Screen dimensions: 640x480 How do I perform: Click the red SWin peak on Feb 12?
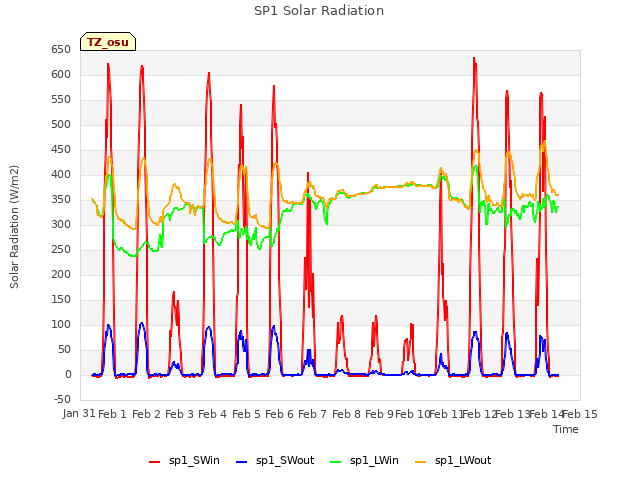[x=474, y=58]
